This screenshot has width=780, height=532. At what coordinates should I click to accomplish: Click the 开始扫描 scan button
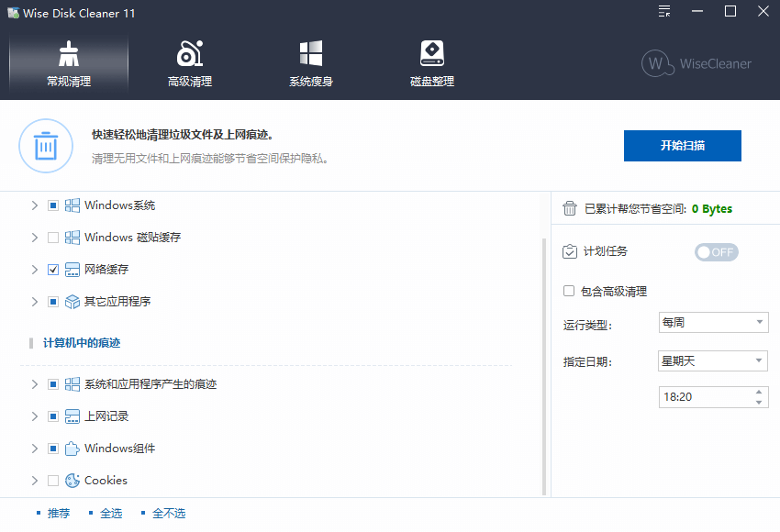click(683, 146)
